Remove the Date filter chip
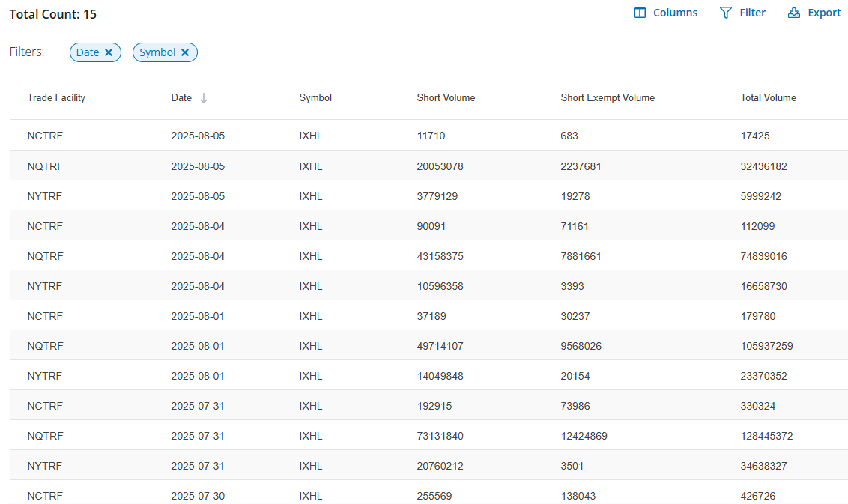 click(x=109, y=52)
